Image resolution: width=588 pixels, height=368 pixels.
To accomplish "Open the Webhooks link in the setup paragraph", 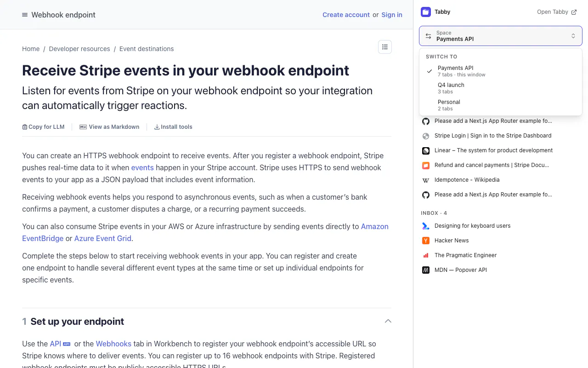I will [113, 344].
